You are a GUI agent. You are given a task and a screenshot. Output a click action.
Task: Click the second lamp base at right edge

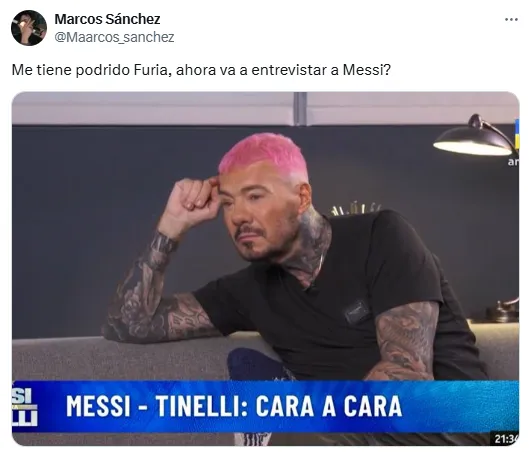tap(502, 310)
